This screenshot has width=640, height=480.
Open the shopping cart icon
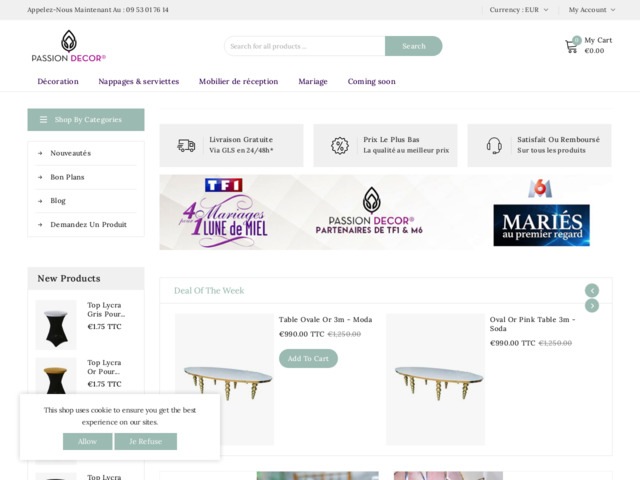(571, 46)
